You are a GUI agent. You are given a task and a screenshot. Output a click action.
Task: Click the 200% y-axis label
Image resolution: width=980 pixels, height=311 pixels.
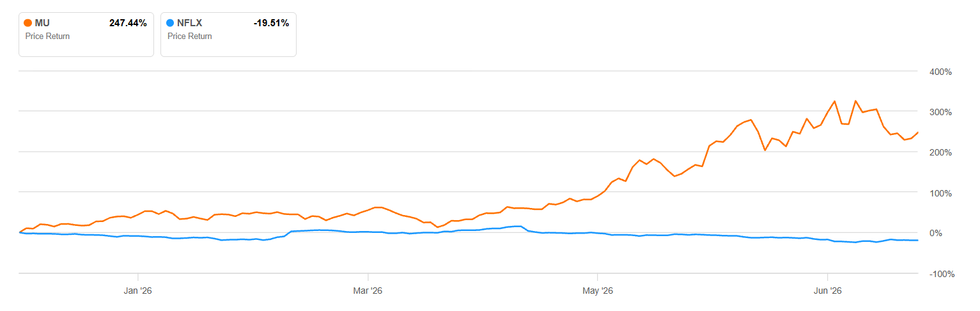tap(940, 152)
